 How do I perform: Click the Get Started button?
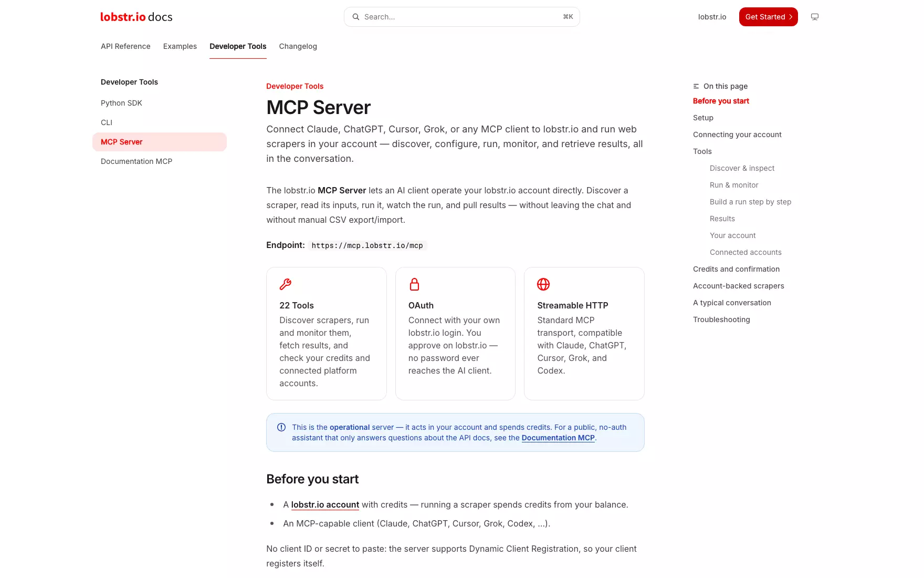pyautogui.click(x=769, y=17)
